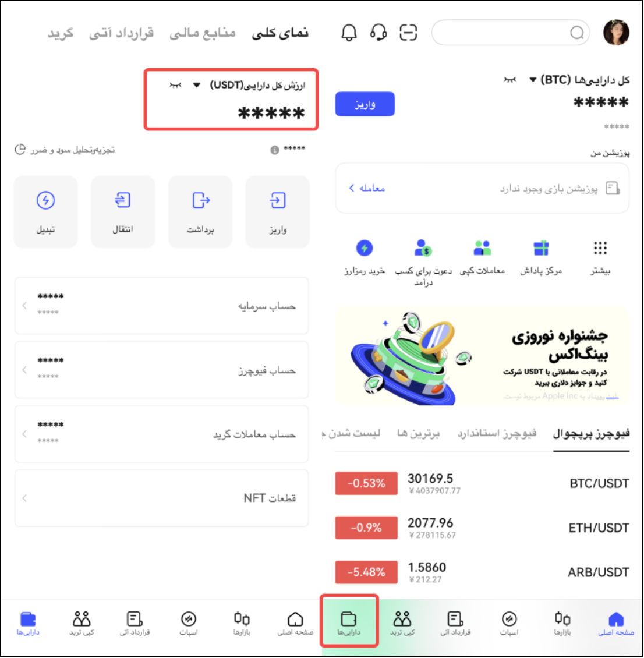Switch to the منابع مالی tab
The height and width of the screenshot is (658, 644).
pos(202,33)
